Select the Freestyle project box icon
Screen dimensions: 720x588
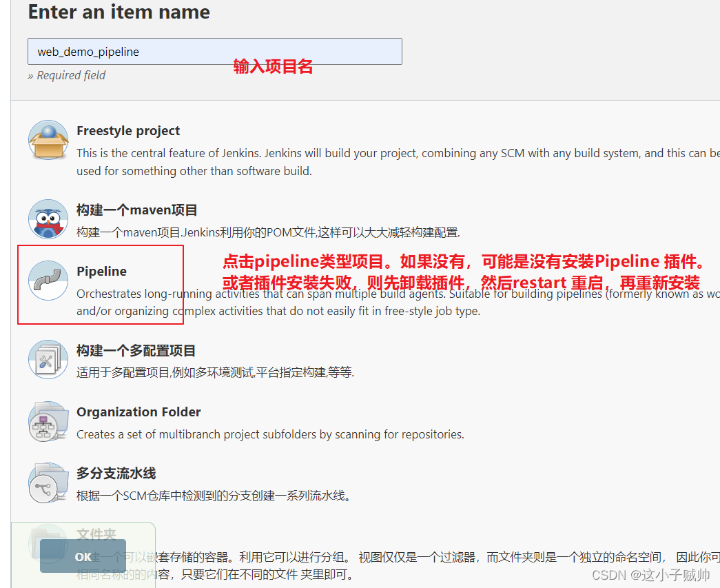click(48, 140)
